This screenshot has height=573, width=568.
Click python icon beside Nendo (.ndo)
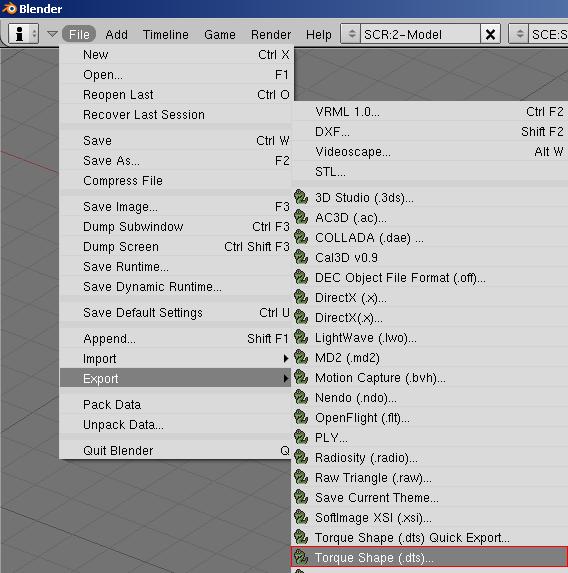click(301, 397)
